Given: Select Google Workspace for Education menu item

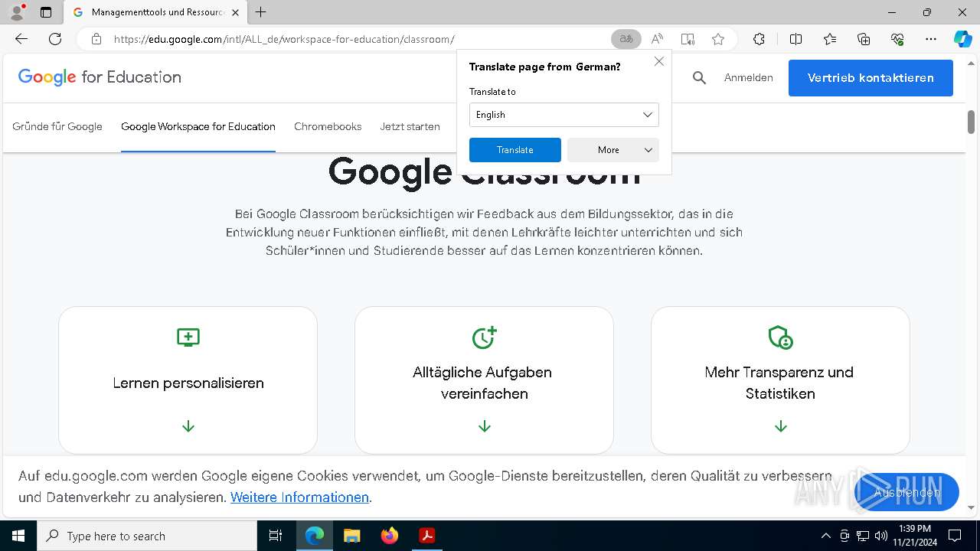Looking at the screenshot, I should [198, 126].
